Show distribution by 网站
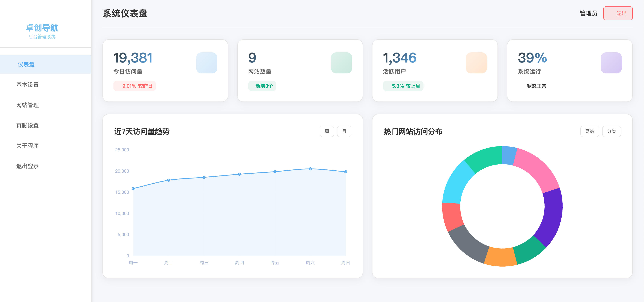The width and height of the screenshot is (644, 302). [x=590, y=131]
